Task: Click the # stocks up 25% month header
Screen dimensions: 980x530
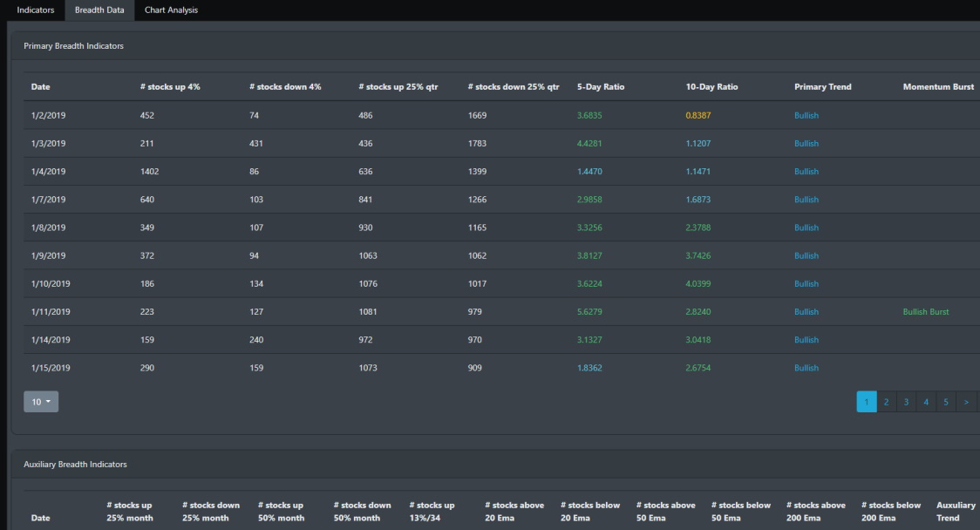Action: (129, 512)
